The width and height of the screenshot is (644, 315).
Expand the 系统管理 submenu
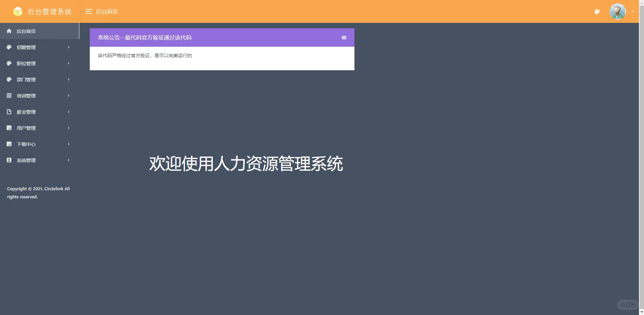pos(39,160)
